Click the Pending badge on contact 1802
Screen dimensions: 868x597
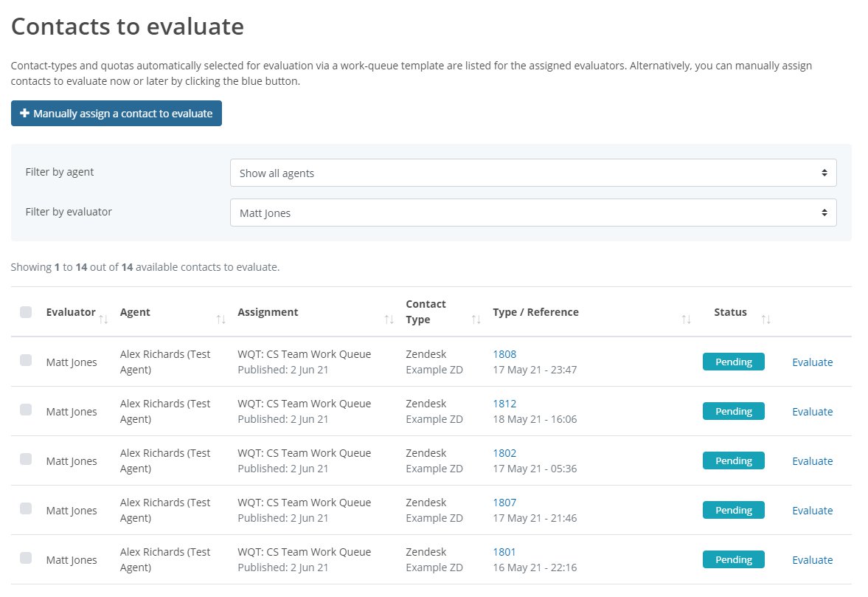733,460
